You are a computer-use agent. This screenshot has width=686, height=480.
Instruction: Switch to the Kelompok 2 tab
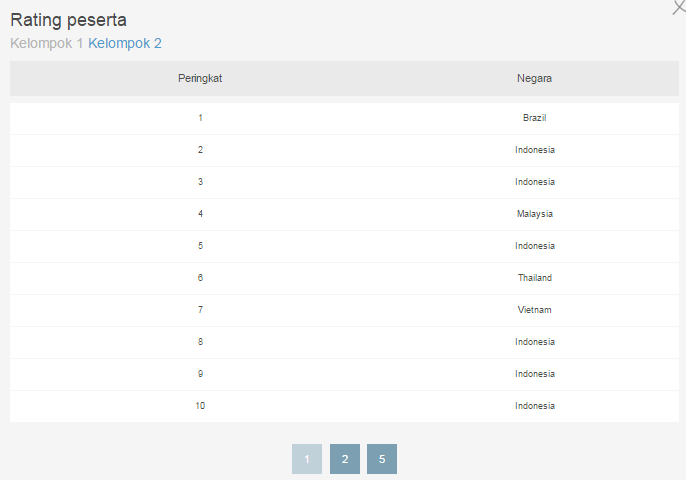125,43
